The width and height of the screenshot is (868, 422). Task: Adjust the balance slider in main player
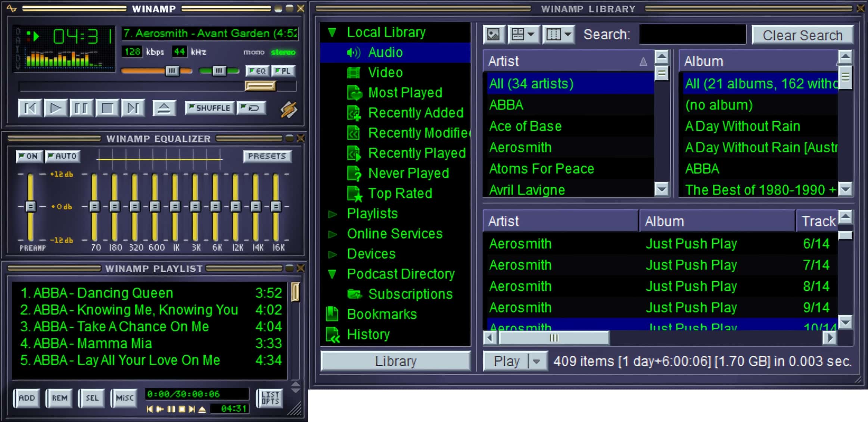pos(219,71)
